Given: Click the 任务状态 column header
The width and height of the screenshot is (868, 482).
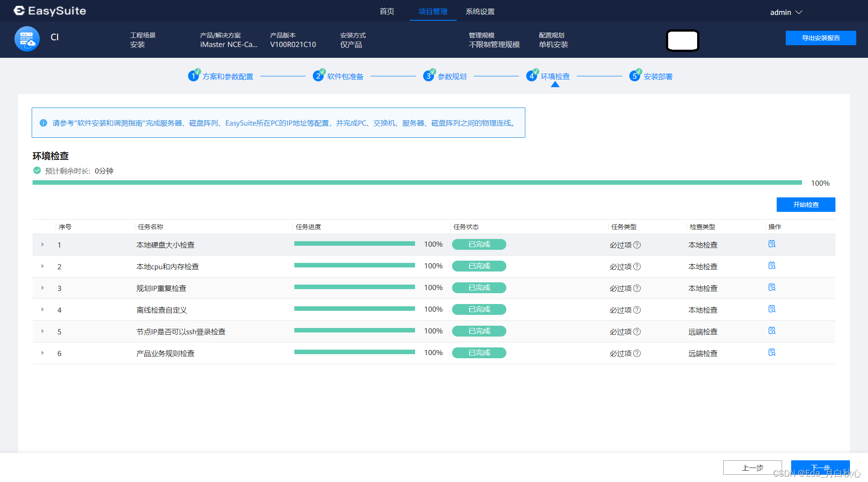Looking at the screenshot, I should (x=466, y=227).
